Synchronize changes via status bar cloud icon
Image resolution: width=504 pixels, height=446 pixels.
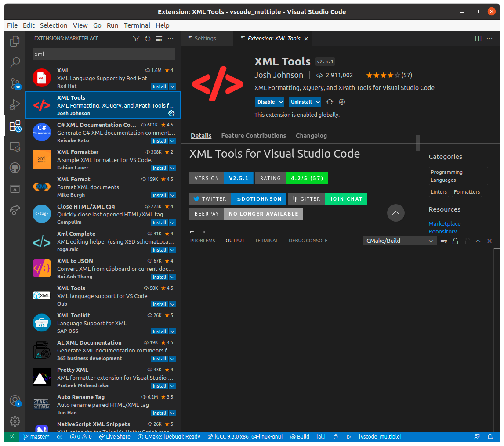[x=60, y=437]
